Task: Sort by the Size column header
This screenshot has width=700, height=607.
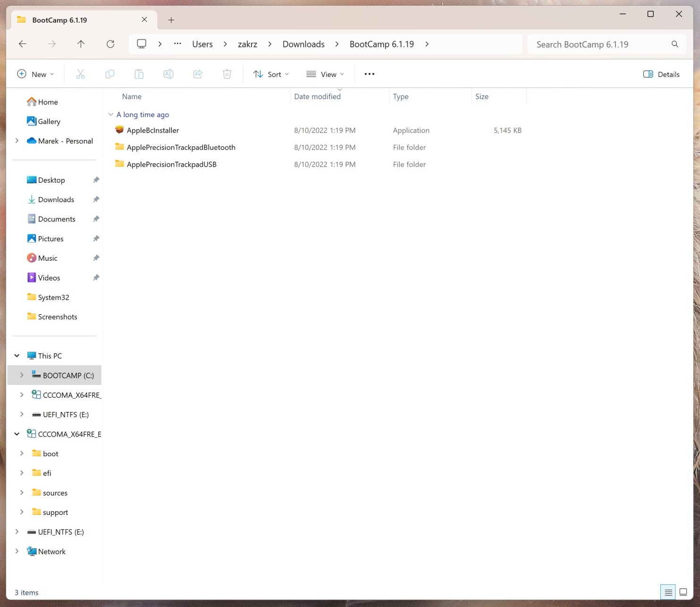Action: coord(482,96)
